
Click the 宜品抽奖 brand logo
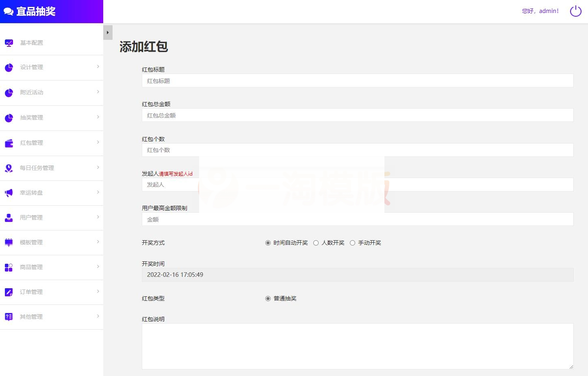pos(30,11)
